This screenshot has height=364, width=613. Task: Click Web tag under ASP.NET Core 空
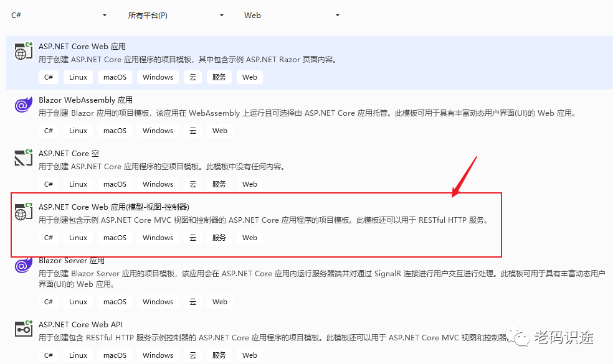250,184
